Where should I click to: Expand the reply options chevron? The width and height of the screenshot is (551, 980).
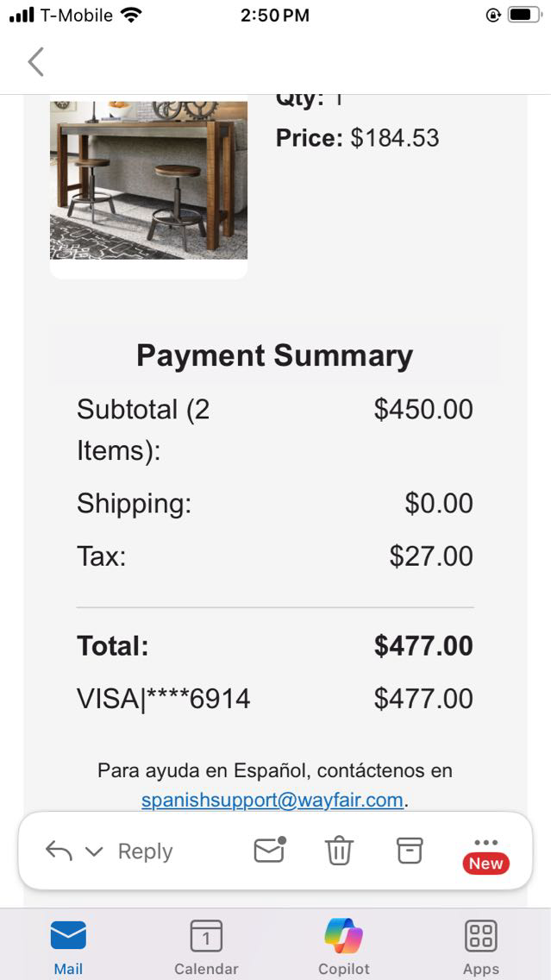pyautogui.click(x=94, y=851)
